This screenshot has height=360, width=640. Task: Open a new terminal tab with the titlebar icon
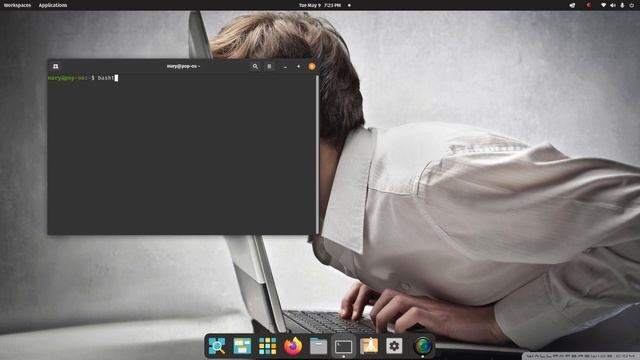click(x=56, y=66)
